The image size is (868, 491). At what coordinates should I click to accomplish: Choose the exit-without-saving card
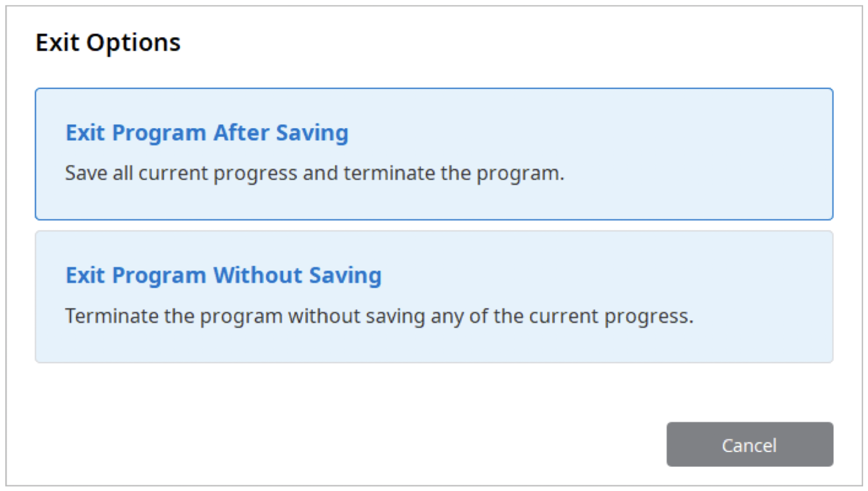[x=434, y=297]
